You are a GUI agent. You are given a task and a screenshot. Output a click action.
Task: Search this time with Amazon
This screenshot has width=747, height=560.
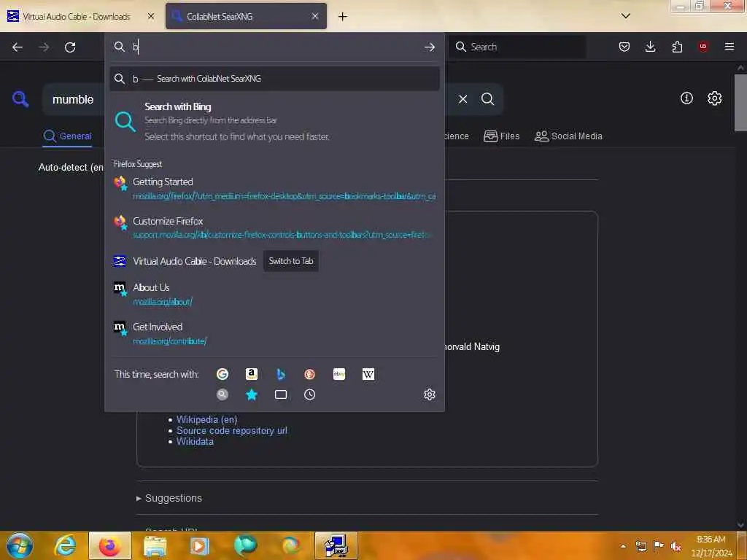(x=252, y=374)
